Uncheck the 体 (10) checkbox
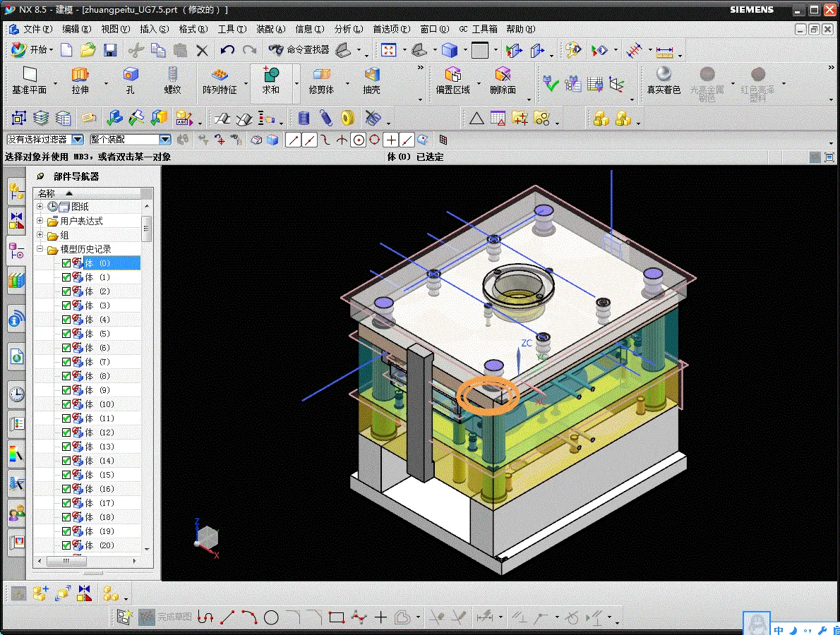Image resolution: width=840 pixels, height=635 pixels. tap(66, 404)
